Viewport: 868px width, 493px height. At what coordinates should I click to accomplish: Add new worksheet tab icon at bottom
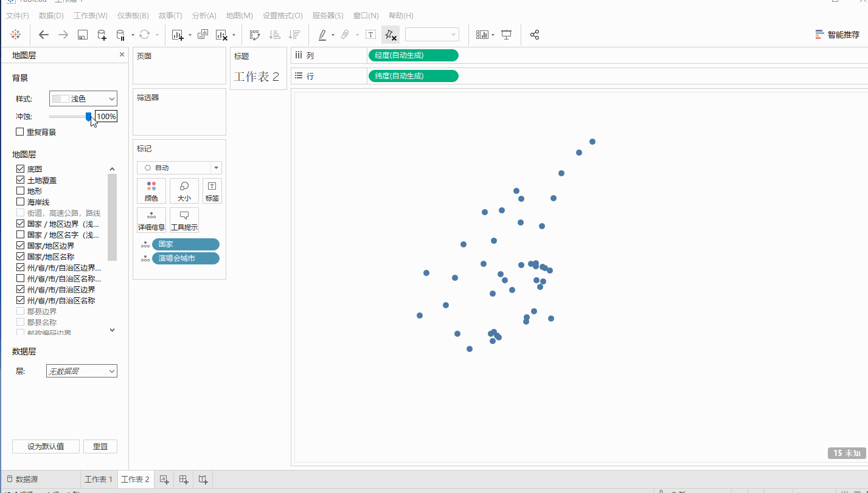pyautogui.click(x=164, y=480)
